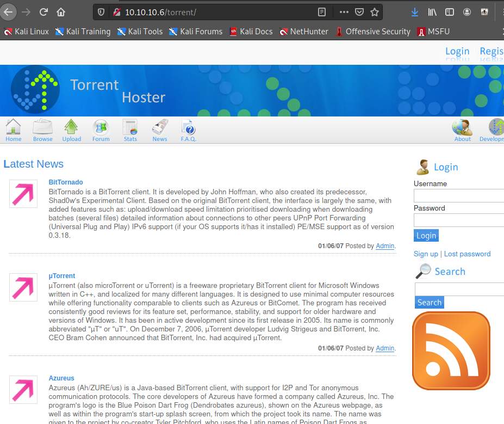The height and width of the screenshot is (424, 504).
Task: Bookmark this page with the star icon
Action: pos(375,12)
